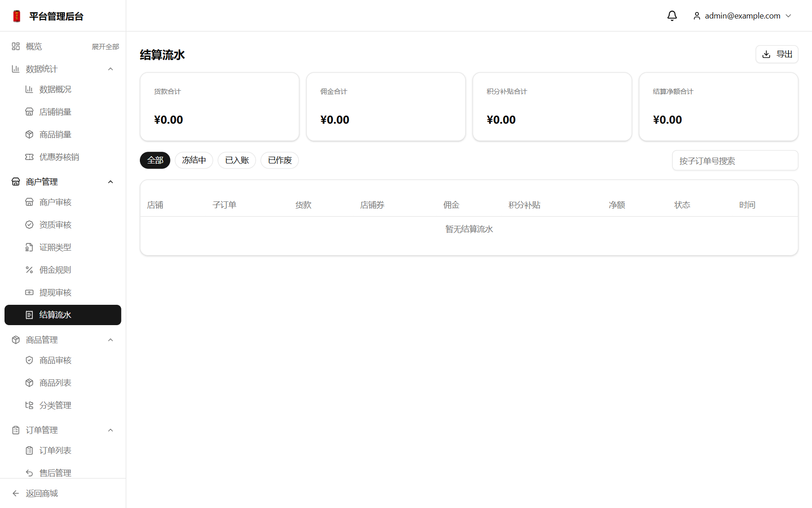Click the 佣金规则 percent icon
The width and height of the screenshot is (812, 508).
pyautogui.click(x=29, y=270)
